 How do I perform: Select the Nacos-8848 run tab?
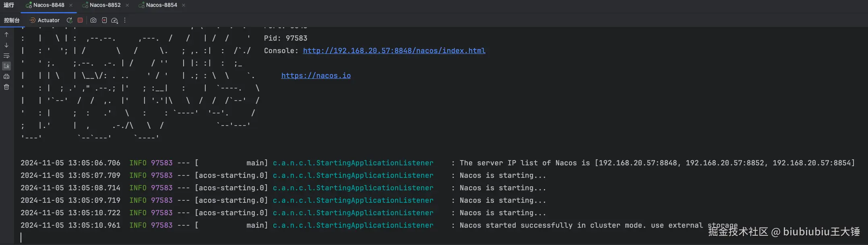click(48, 5)
